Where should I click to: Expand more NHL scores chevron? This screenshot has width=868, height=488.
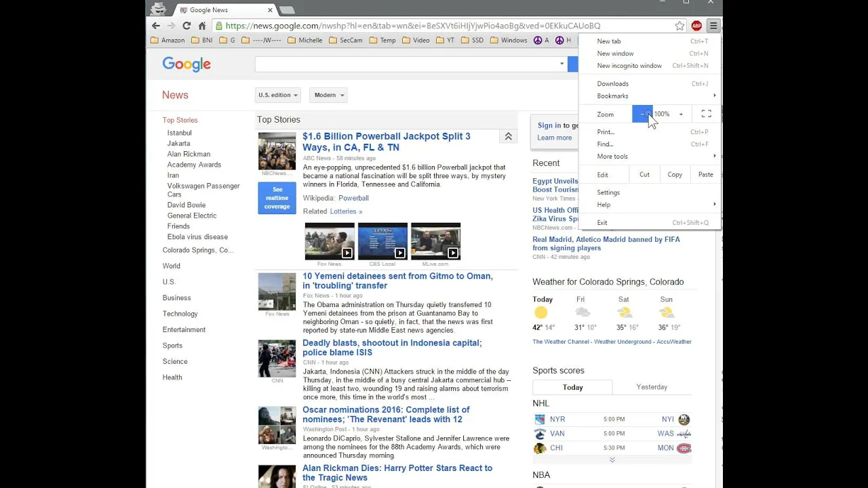[612, 460]
